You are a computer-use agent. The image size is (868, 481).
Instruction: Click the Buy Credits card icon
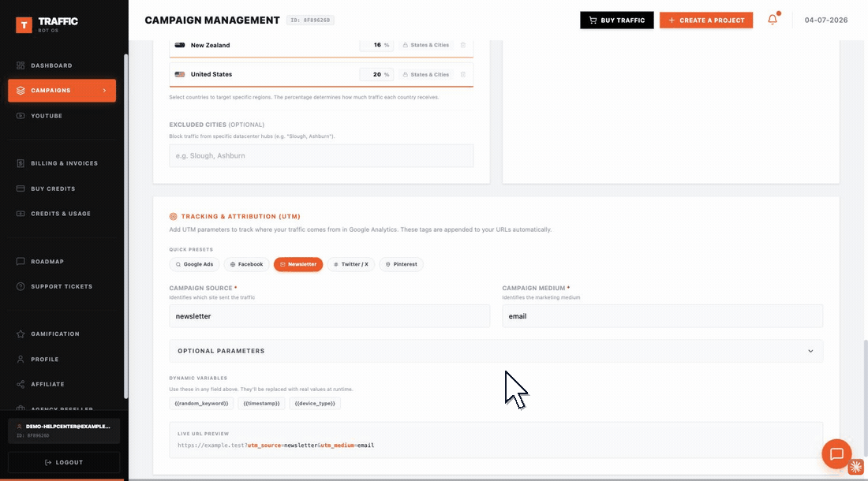click(x=21, y=188)
